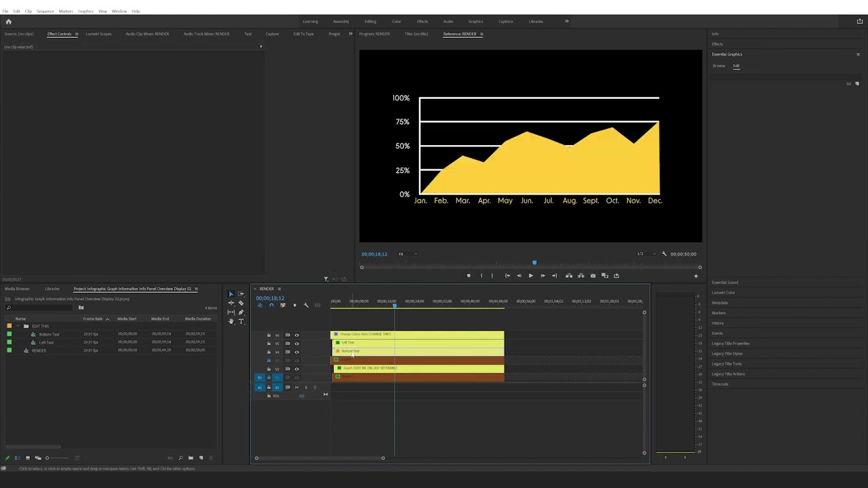Show more workspaces via double chevron

(x=567, y=22)
